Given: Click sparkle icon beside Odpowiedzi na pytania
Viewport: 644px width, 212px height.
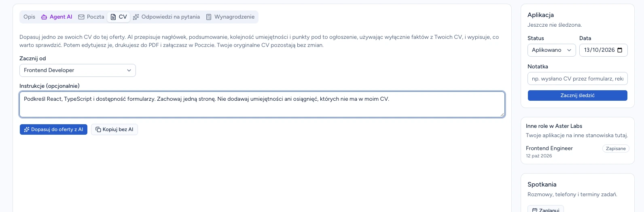Looking at the screenshot, I should 136,17.
